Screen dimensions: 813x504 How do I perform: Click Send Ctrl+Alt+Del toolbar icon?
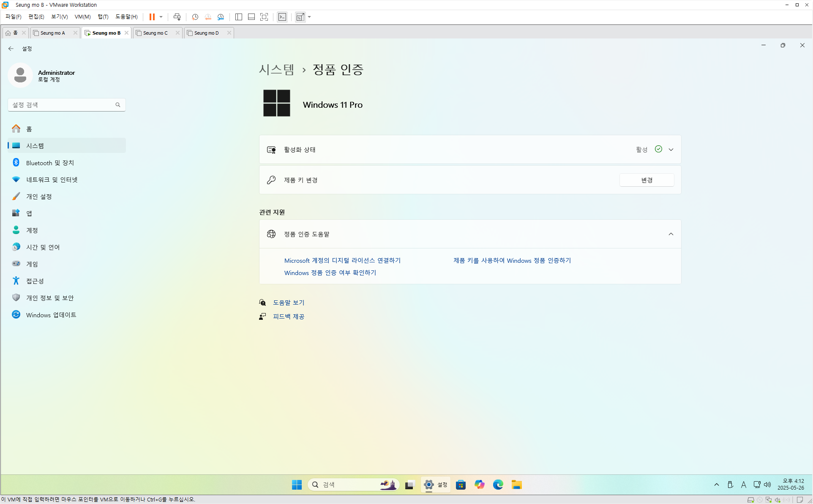tap(177, 17)
